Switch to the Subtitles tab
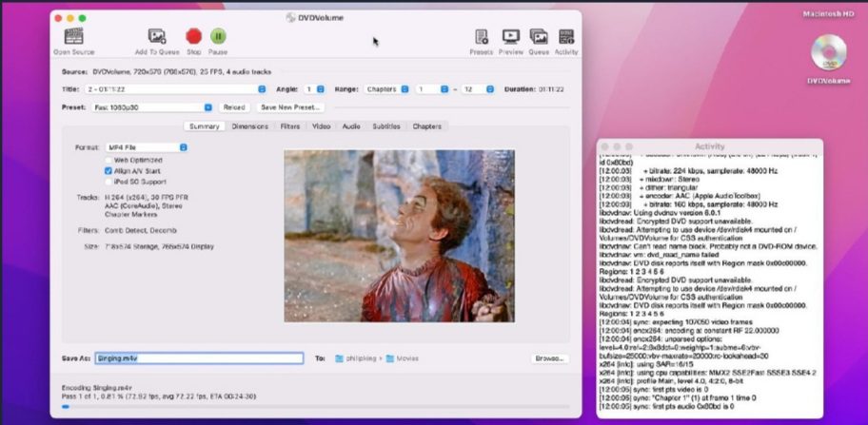The height and width of the screenshot is (425, 868). [x=385, y=126]
